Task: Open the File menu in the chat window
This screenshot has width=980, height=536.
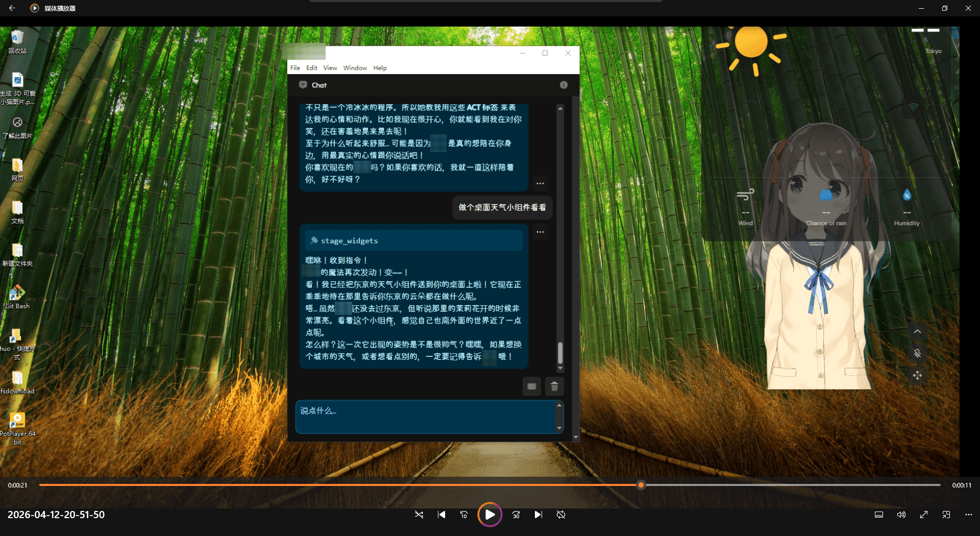Action: click(x=295, y=68)
